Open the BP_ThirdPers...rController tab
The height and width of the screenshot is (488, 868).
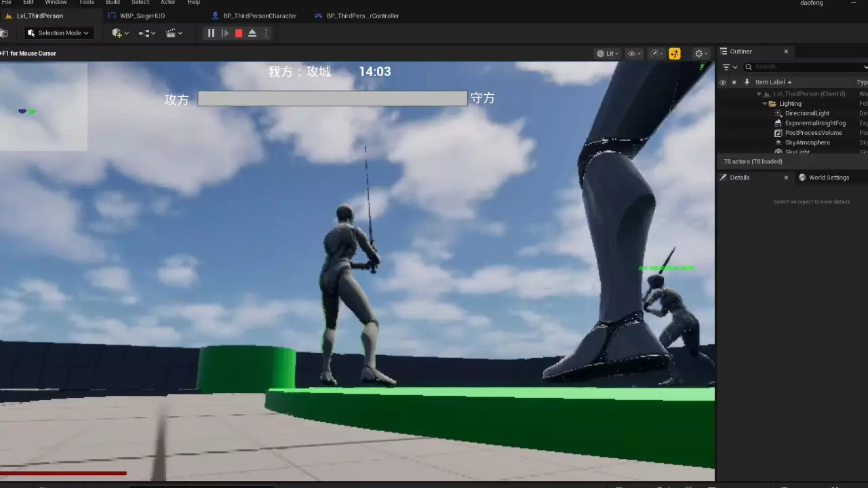point(363,16)
